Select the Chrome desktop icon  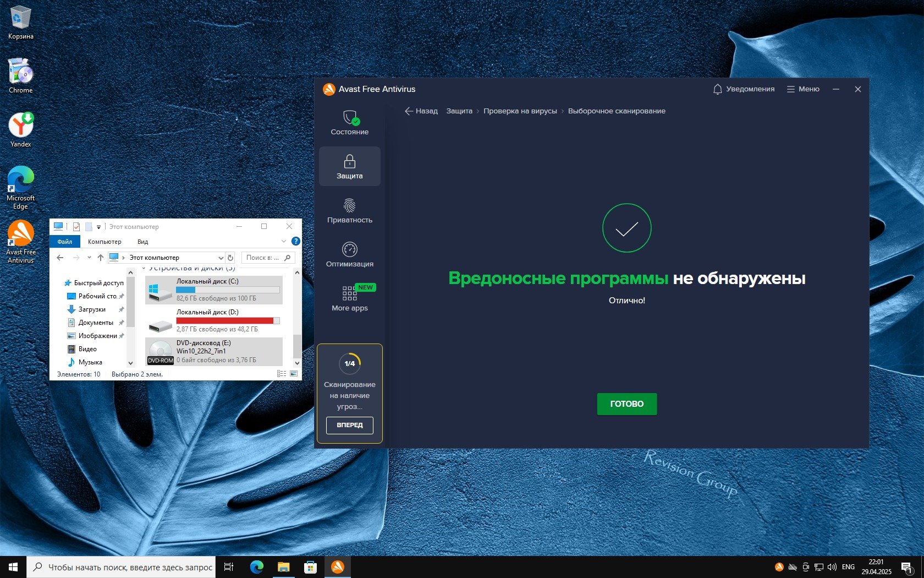21,76
